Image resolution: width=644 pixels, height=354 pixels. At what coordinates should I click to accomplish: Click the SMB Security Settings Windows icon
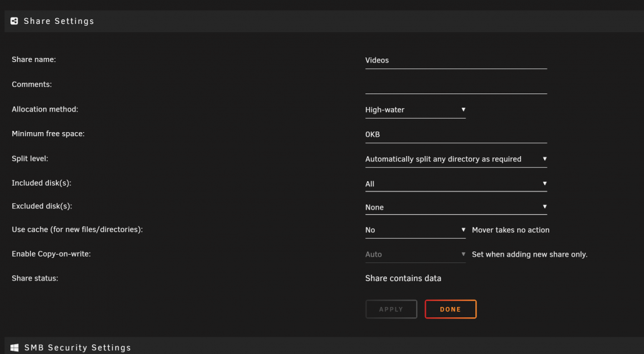click(14, 348)
